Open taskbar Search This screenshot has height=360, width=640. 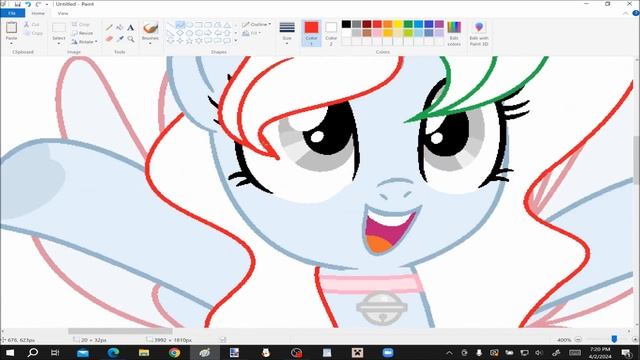32,353
